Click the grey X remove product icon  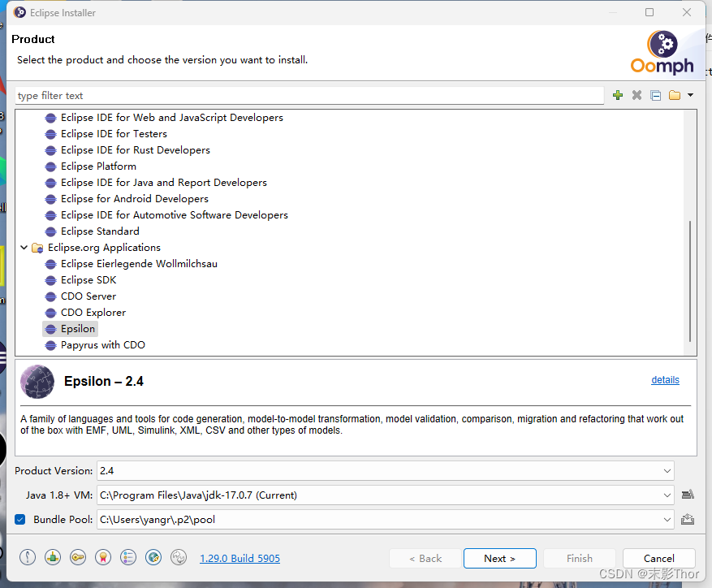pos(636,95)
